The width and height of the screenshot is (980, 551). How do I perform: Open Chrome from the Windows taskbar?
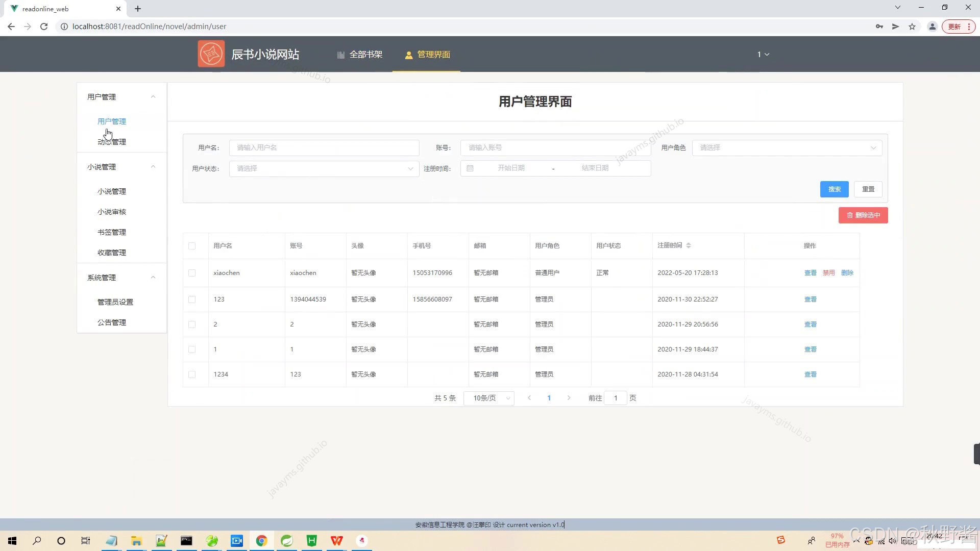[x=261, y=541]
